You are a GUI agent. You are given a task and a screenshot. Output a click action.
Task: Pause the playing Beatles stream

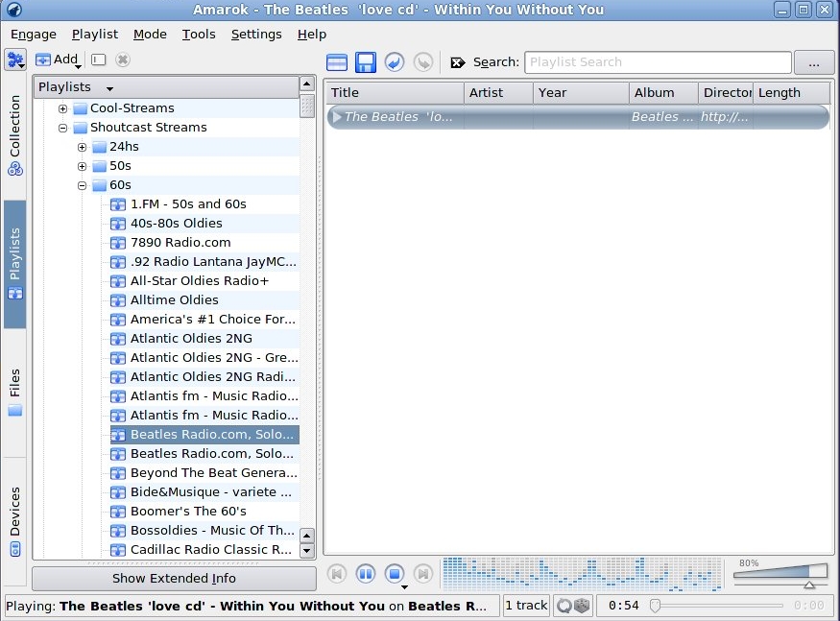tap(366, 574)
